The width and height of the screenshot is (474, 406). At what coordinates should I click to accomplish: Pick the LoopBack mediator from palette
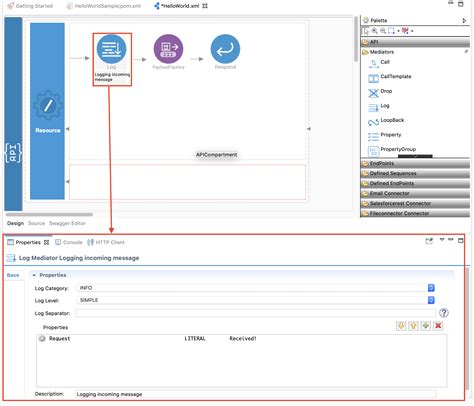click(386, 121)
